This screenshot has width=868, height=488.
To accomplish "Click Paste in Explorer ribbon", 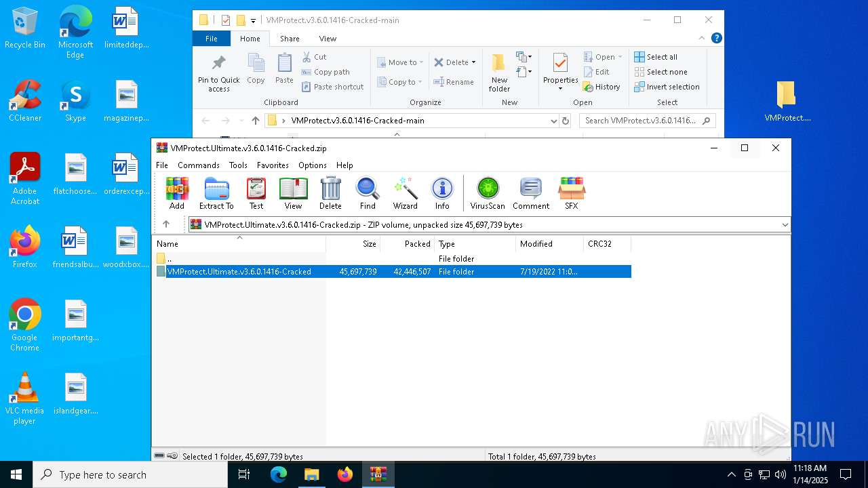I will 284,69.
